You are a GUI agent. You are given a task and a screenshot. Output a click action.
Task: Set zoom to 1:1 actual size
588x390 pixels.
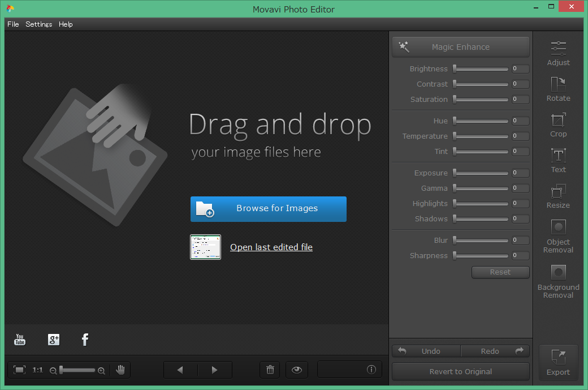[x=38, y=370]
